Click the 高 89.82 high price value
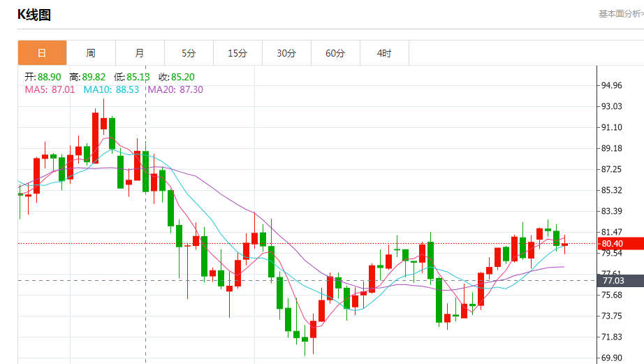The image size is (644, 364). point(94,77)
